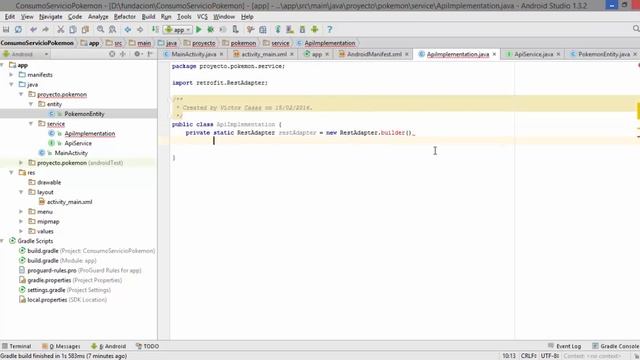Switch to the AndroidManifest.xml tab

tap(373, 54)
